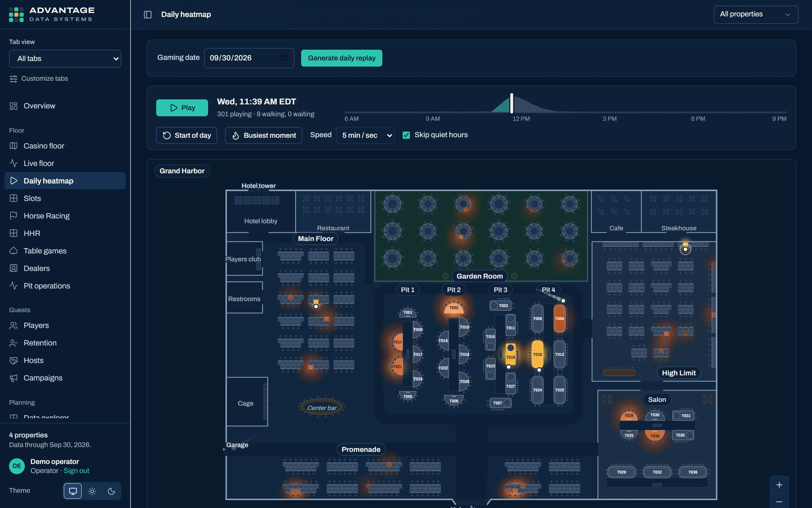Jump to Busiest moment
This screenshot has height=508, width=812.
pos(263,135)
